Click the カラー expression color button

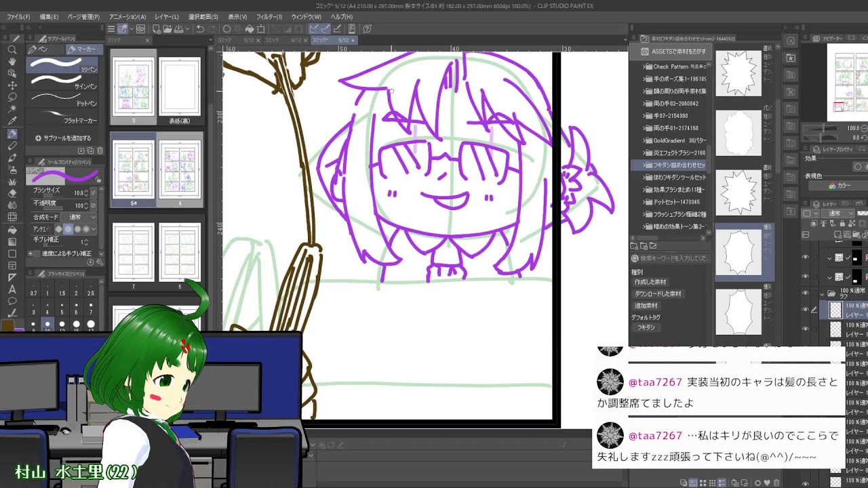840,185
